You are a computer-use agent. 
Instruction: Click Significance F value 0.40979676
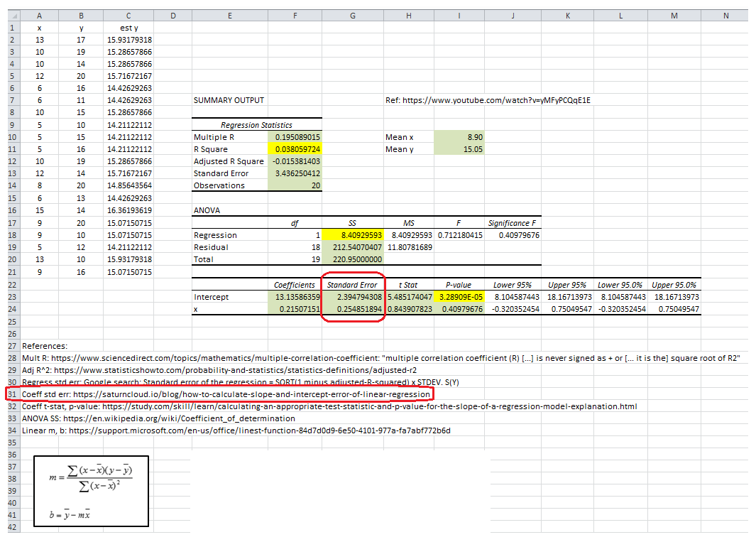pyautogui.click(x=513, y=235)
